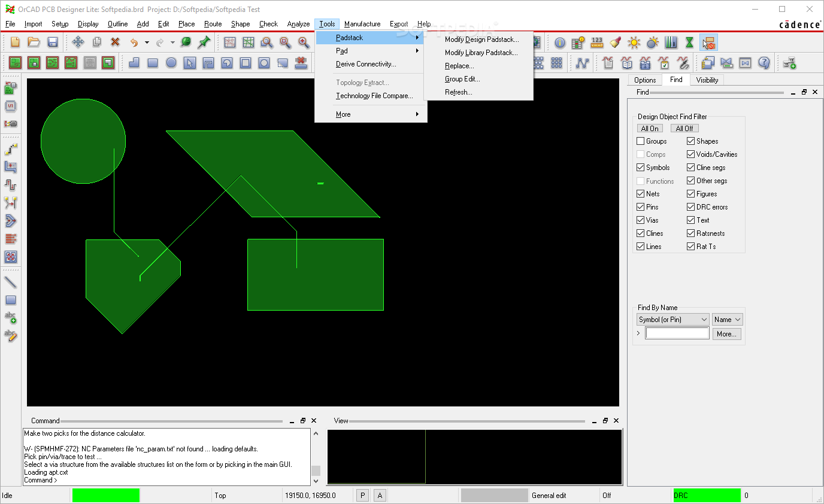The image size is (824, 504).
Task: Toggle the Vias checkbox
Action: (x=641, y=220)
